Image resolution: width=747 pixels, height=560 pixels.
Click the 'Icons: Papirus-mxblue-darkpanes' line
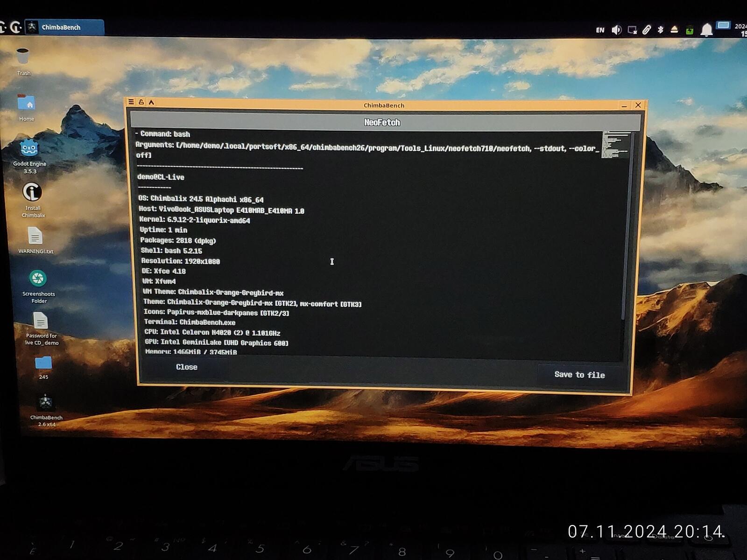(x=216, y=312)
